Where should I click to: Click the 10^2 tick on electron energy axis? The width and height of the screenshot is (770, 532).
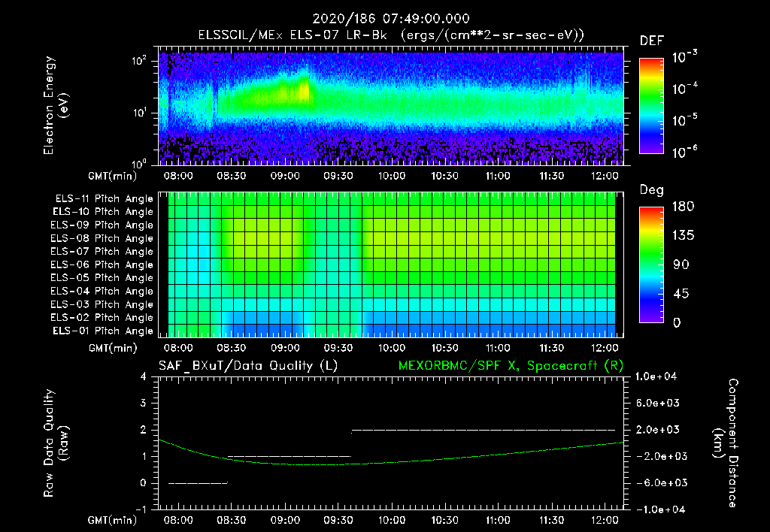pyautogui.click(x=139, y=61)
